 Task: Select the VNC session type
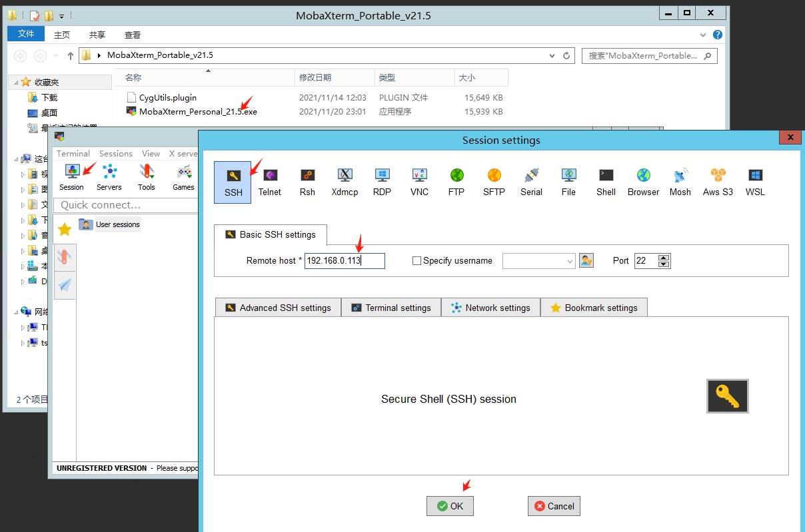tap(419, 182)
